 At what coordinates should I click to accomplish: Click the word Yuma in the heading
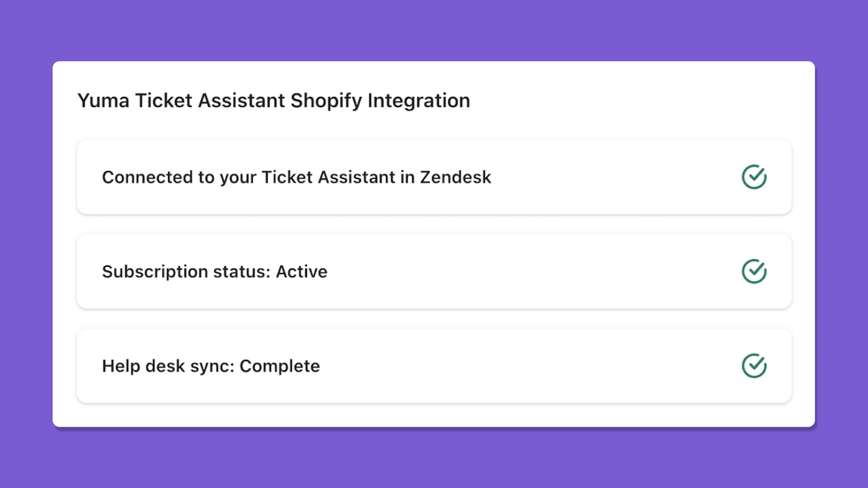click(x=104, y=101)
